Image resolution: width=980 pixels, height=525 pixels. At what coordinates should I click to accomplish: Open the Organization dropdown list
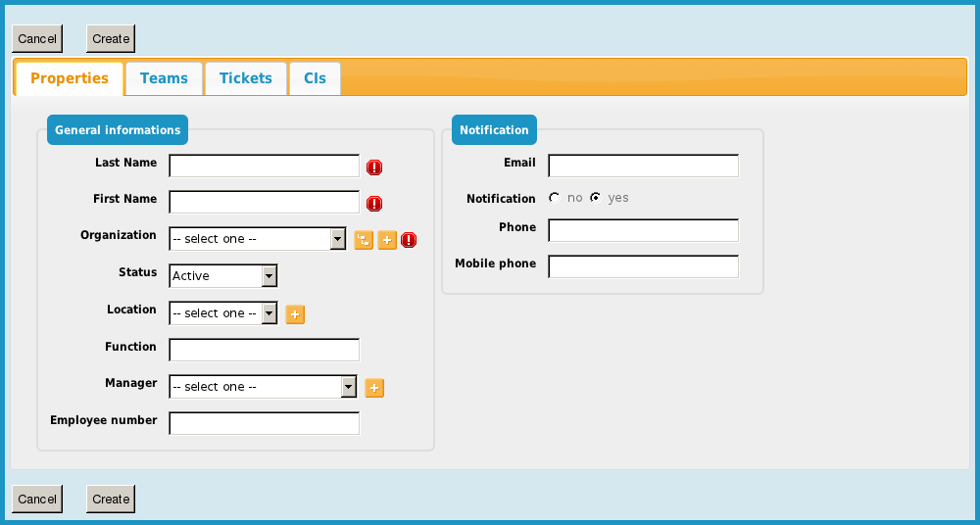258,239
